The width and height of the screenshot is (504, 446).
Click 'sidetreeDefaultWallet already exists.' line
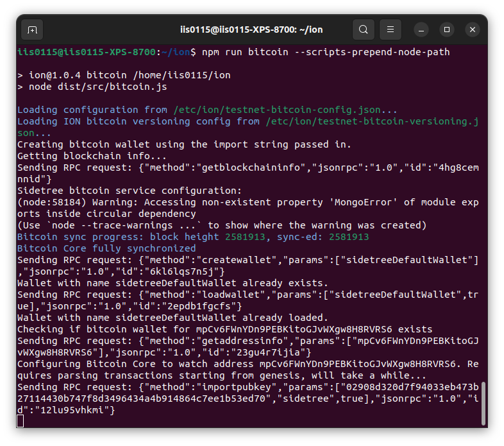tap(172, 283)
